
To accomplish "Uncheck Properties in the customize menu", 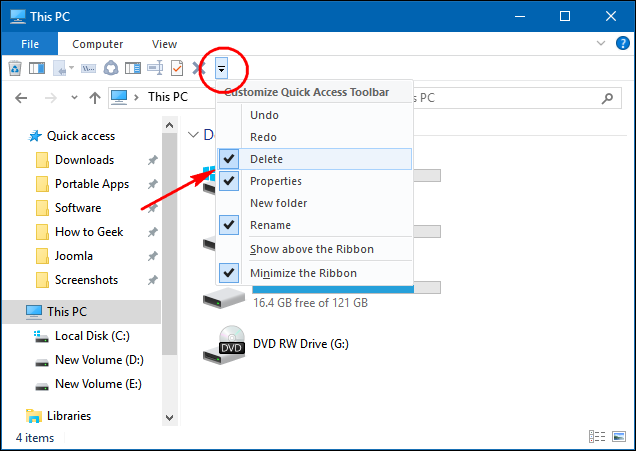I will [x=275, y=181].
